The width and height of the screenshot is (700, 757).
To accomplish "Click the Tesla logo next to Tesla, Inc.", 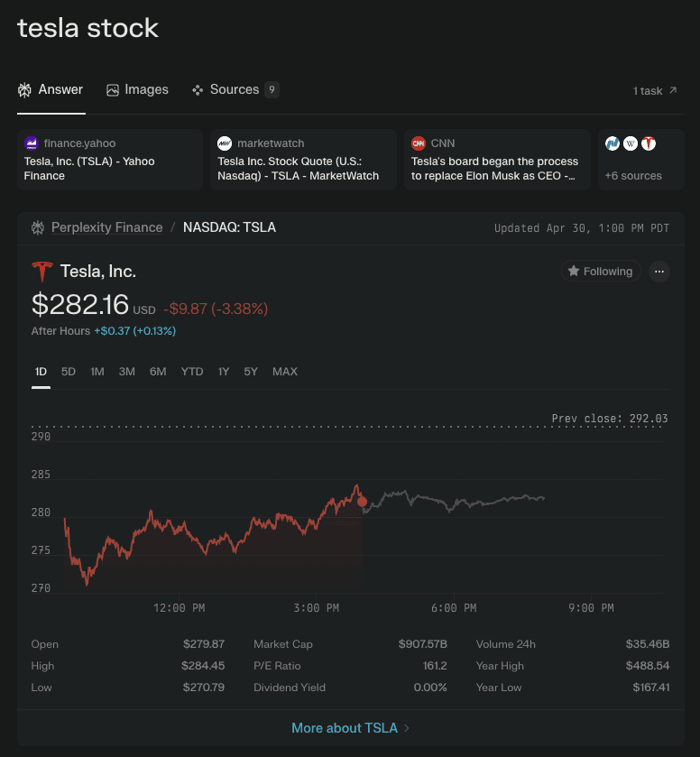I will point(41,271).
